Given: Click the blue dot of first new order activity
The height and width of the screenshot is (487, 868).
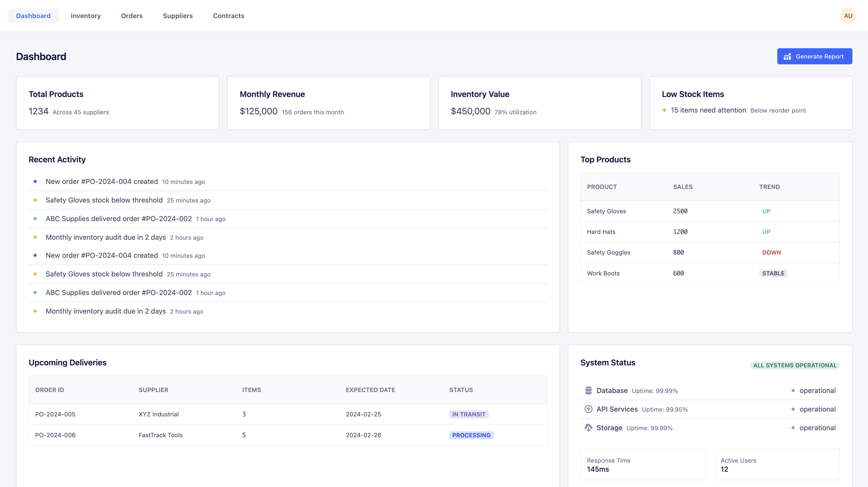Looking at the screenshot, I should point(35,181).
